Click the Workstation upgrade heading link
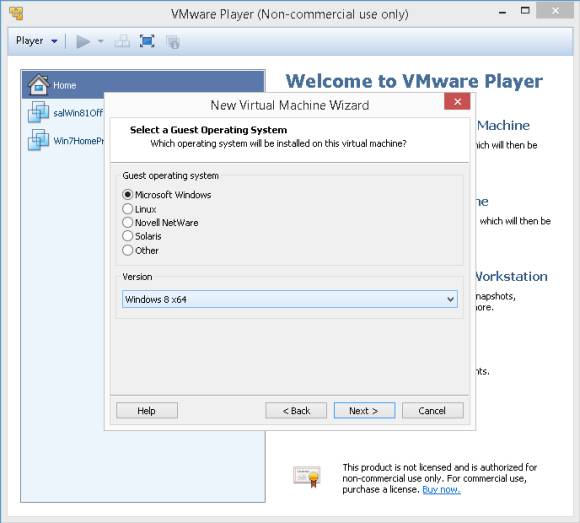580x523 pixels. click(511, 276)
